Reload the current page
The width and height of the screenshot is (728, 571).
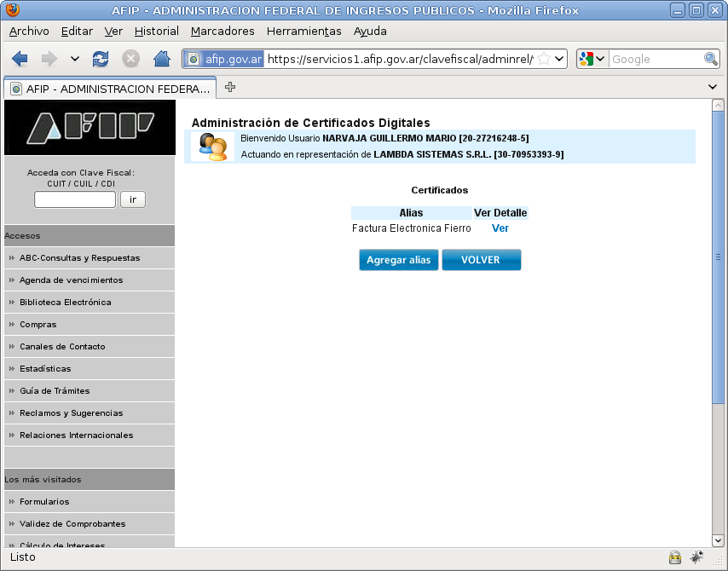101,59
